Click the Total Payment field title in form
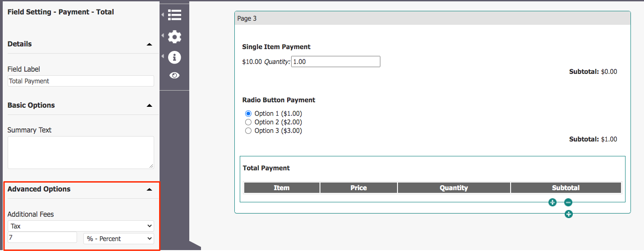The height and width of the screenshot is (251, 644). 266,168
